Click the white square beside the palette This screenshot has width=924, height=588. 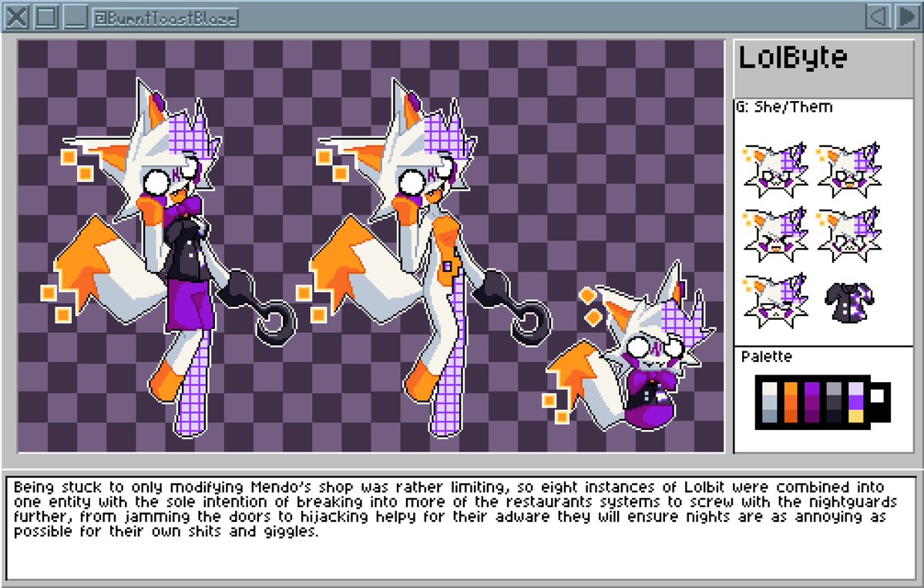878,396
